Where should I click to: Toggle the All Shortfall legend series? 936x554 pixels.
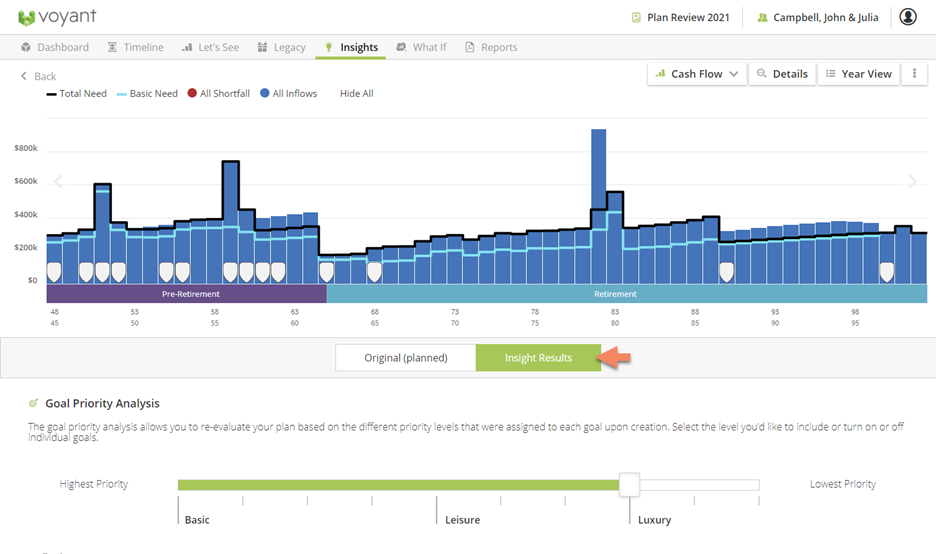218,94
